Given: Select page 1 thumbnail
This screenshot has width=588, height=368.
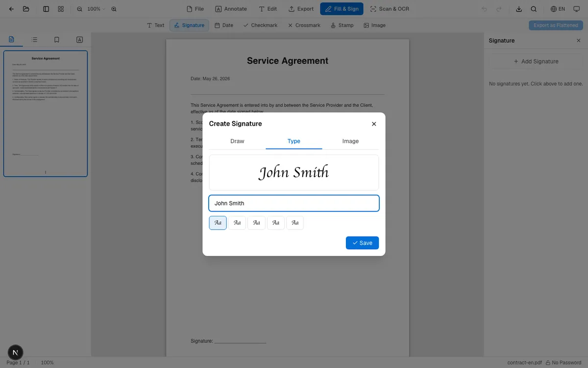Looking at the screenshot, I should pyautogui.click(x=46, y=113).
